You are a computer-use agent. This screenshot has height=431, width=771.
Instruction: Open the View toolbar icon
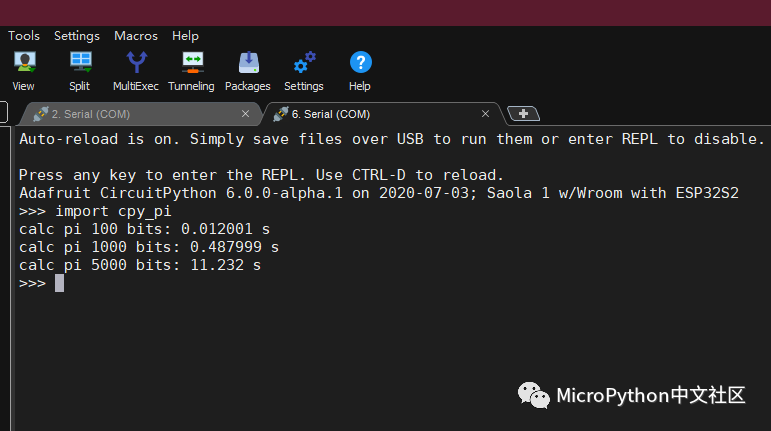[23, 64]
